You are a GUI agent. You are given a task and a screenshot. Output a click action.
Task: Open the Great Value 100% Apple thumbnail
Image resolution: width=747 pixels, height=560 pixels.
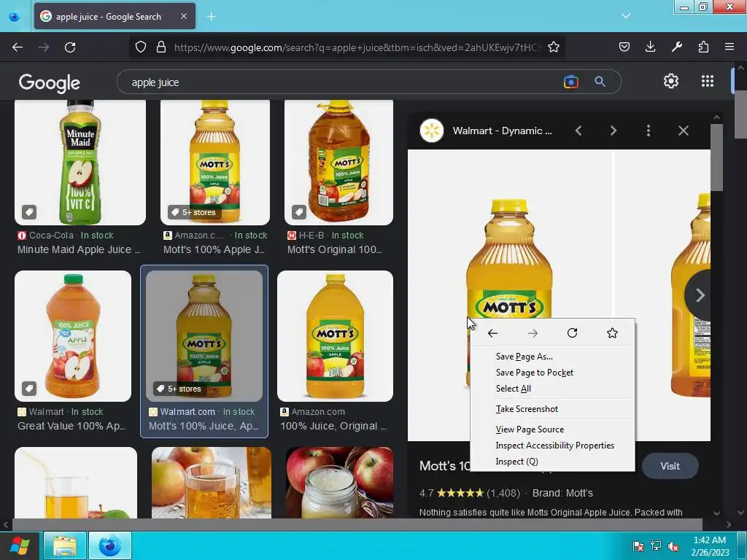[73, 336]
